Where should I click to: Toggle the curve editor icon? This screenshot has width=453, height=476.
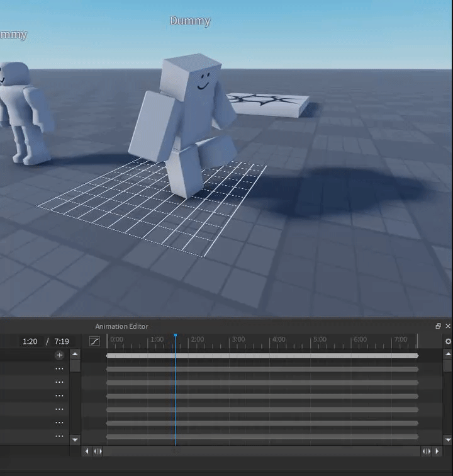pyautogui.click(x=94, y=341)
